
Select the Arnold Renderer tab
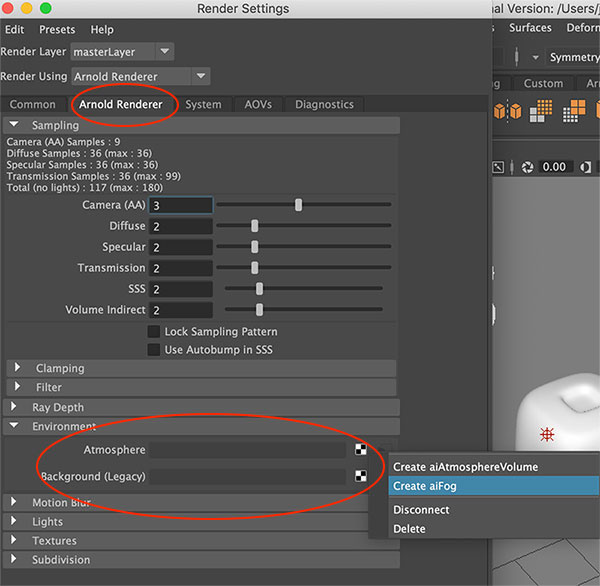[x=121, y=104]
